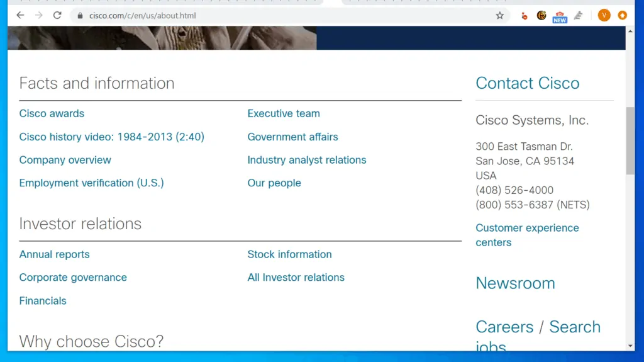Open the Annual reports link
The image size is (644, 362).
[x=54, y=254]
